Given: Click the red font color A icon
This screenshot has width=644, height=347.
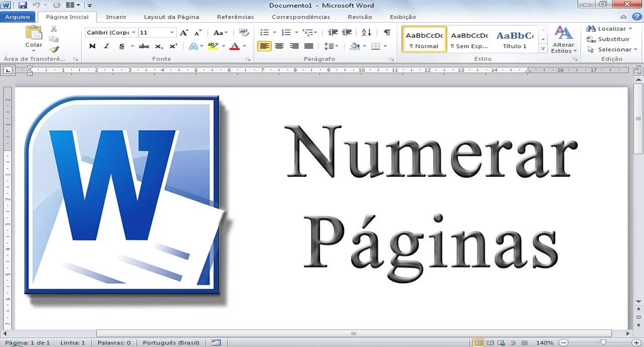Looking at the screenshot, I should (x=234, y=46).
